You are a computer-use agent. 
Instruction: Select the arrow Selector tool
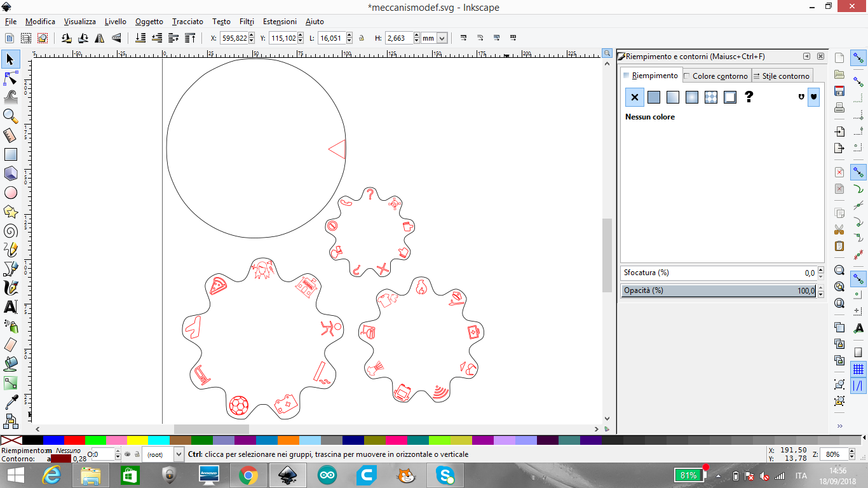(x=10, y=60)
